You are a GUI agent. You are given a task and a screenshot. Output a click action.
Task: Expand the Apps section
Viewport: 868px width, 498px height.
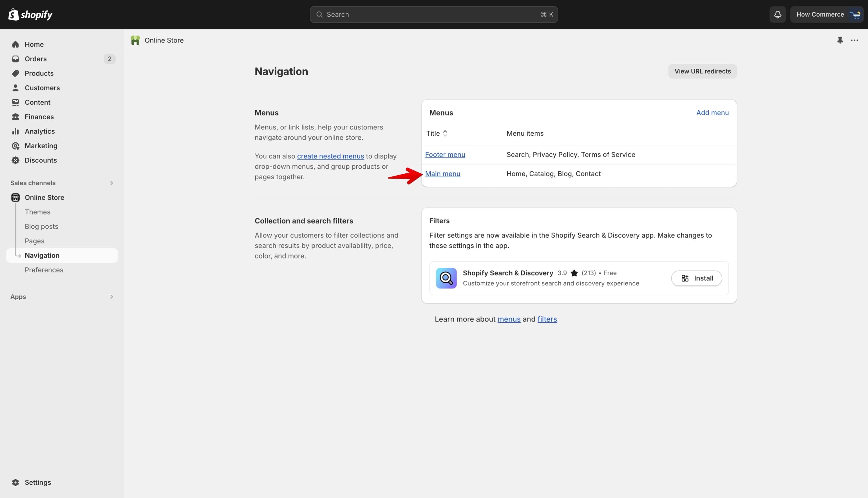(112, 297)
